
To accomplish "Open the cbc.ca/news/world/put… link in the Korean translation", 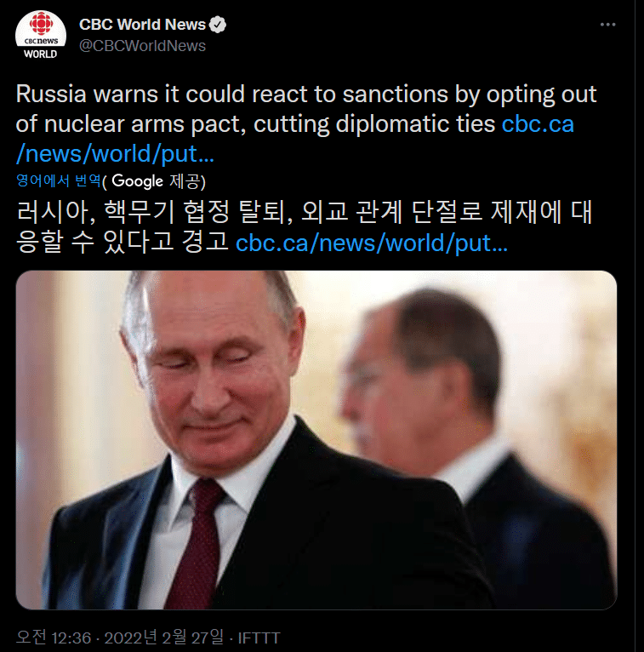I will (x=372, y=243).
